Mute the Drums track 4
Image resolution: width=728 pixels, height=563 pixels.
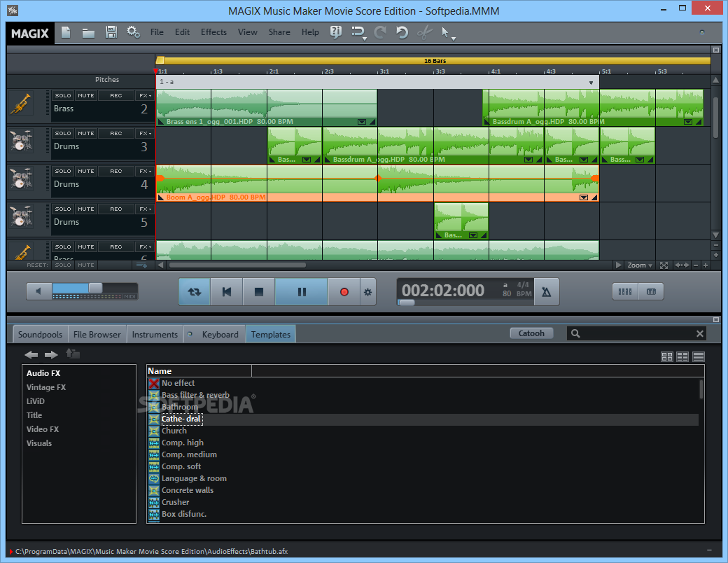pyautogui.click(x=86, y=171)
